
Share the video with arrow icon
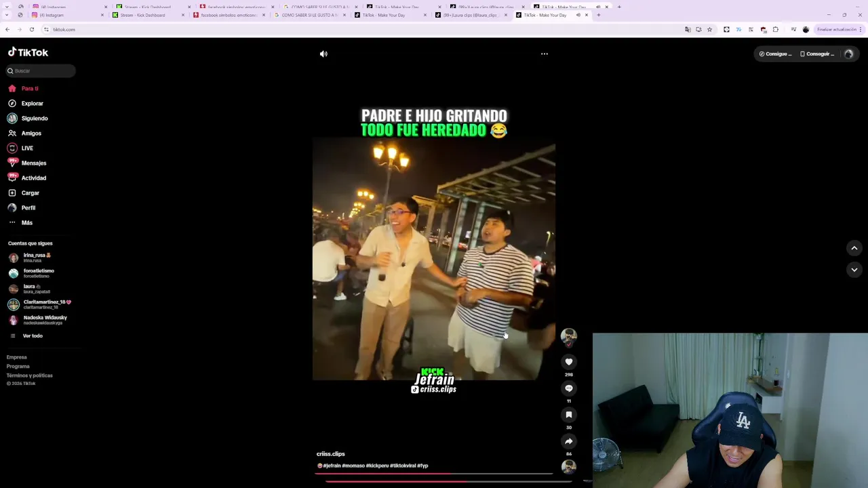(x=569, y=441)
